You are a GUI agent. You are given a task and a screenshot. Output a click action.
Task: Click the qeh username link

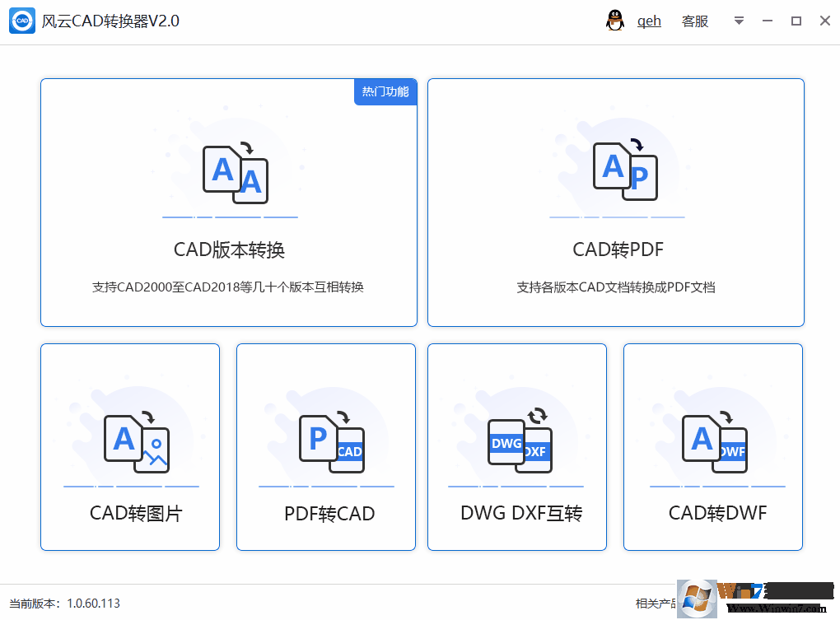[x=649, y=21]
